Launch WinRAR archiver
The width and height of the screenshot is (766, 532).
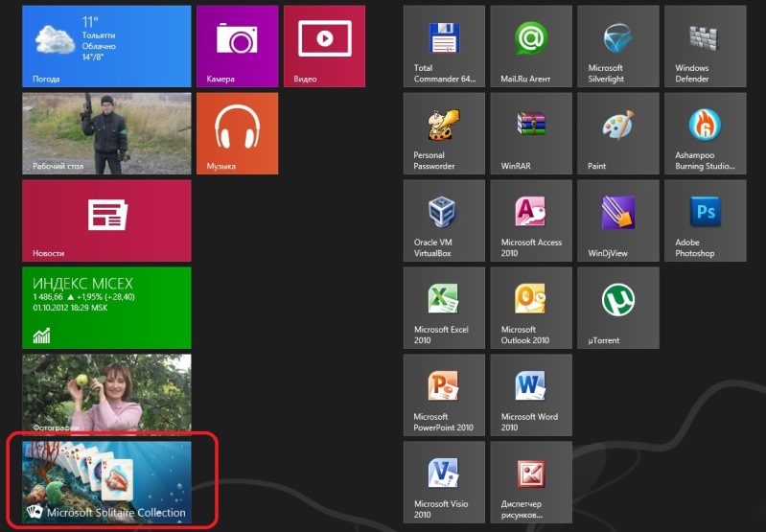[x=530, y=133]
